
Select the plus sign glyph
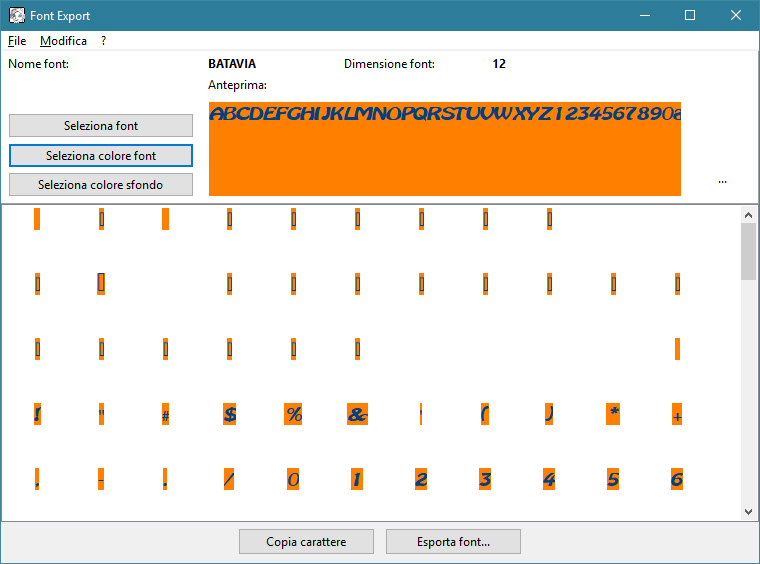pos(677,416)
